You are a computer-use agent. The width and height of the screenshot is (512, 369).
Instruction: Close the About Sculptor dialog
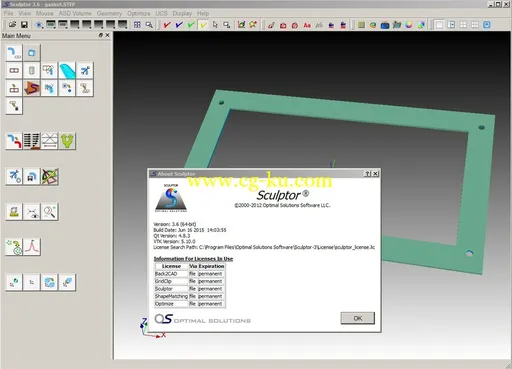click(x=375, y=174)
